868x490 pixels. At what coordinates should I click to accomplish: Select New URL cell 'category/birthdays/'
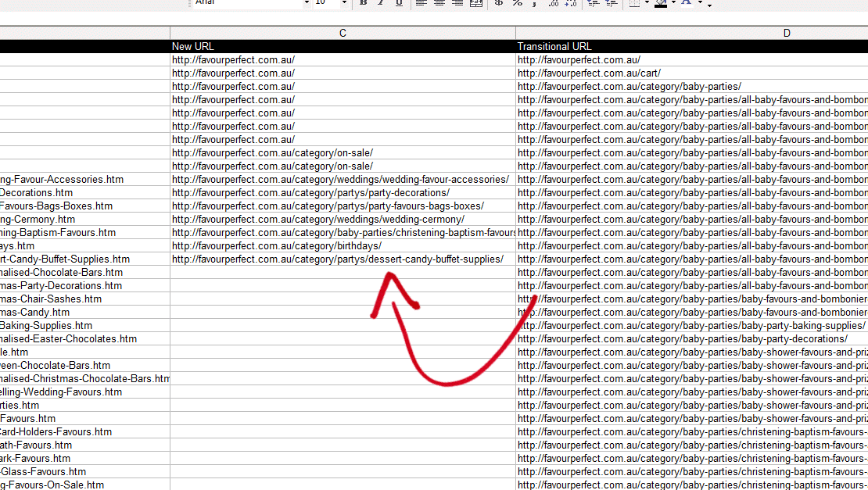[343, 245]
